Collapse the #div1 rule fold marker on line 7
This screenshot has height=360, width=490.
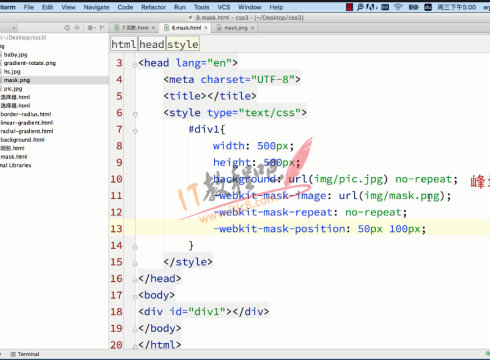click(x=135, y=131)
